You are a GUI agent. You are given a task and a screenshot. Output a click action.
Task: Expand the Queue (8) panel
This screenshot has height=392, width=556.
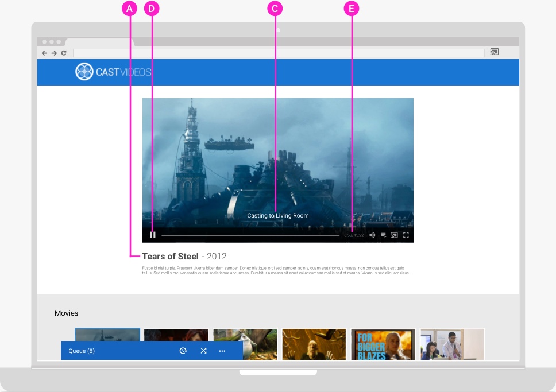[82, 351]
